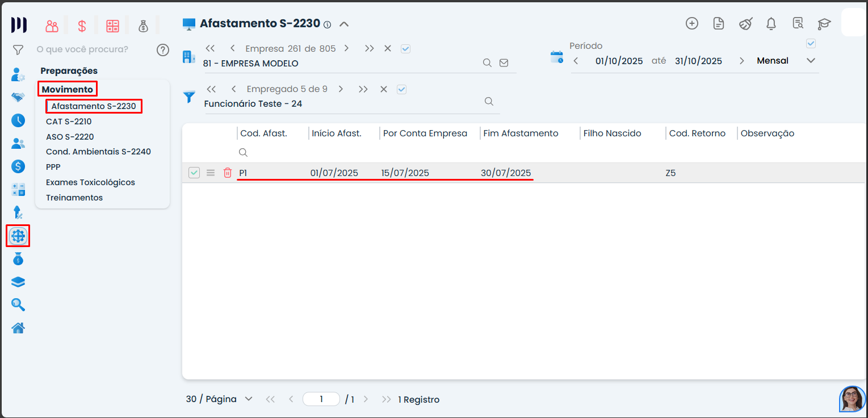Open the clock icon in left sidebar

click(x=18, y=120)
